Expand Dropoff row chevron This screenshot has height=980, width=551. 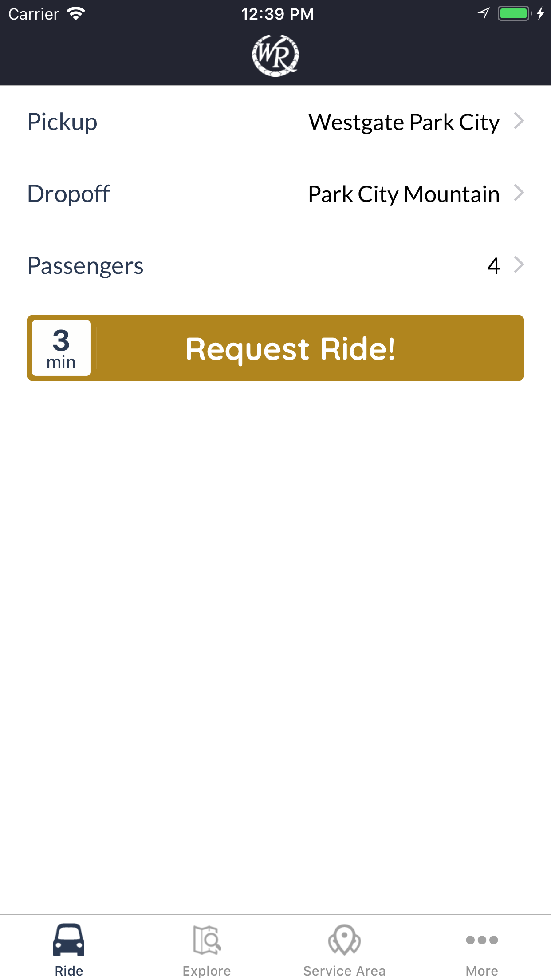point(519,193)
